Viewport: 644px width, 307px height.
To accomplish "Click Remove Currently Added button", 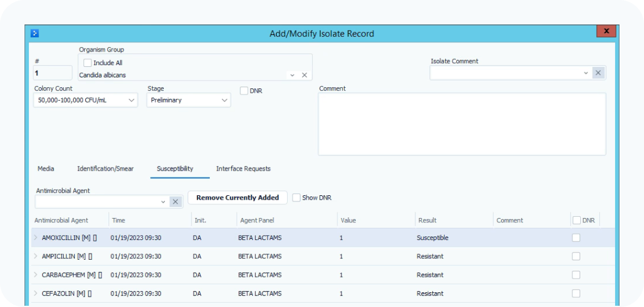I will (237, 198).
